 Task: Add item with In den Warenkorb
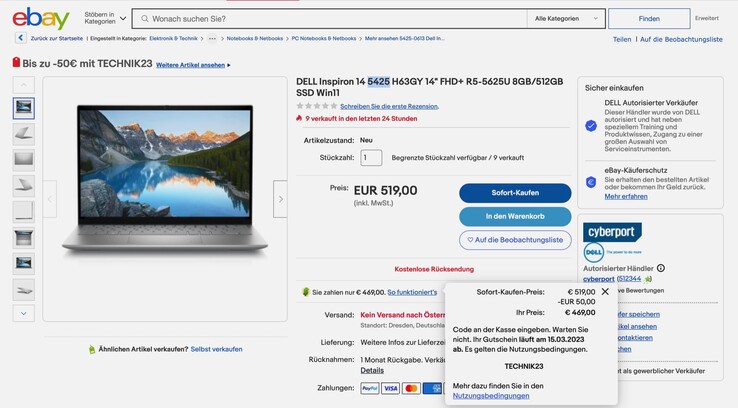tap(515, 216)
